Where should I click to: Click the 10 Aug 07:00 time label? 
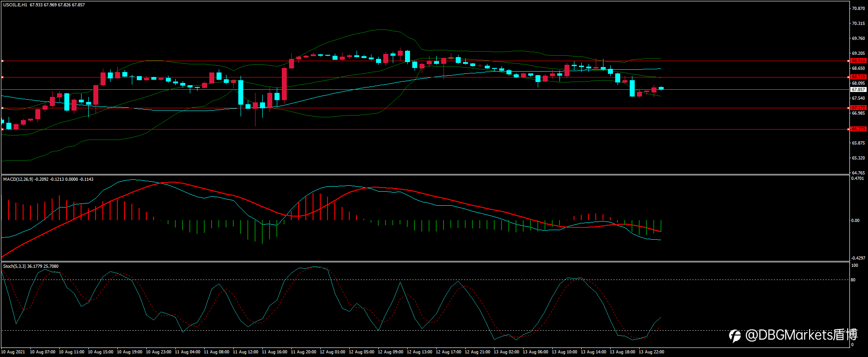pos(43,352)
